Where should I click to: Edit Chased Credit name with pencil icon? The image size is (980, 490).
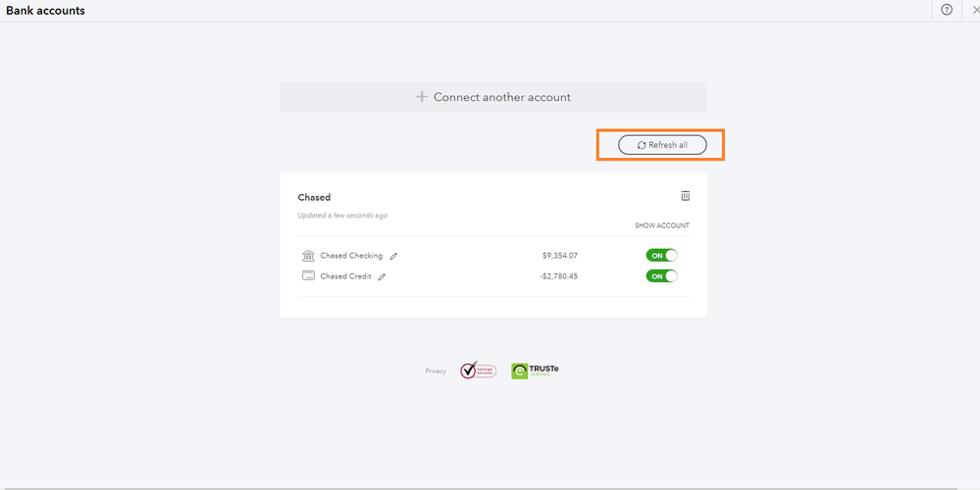click(x=383, y=276)
